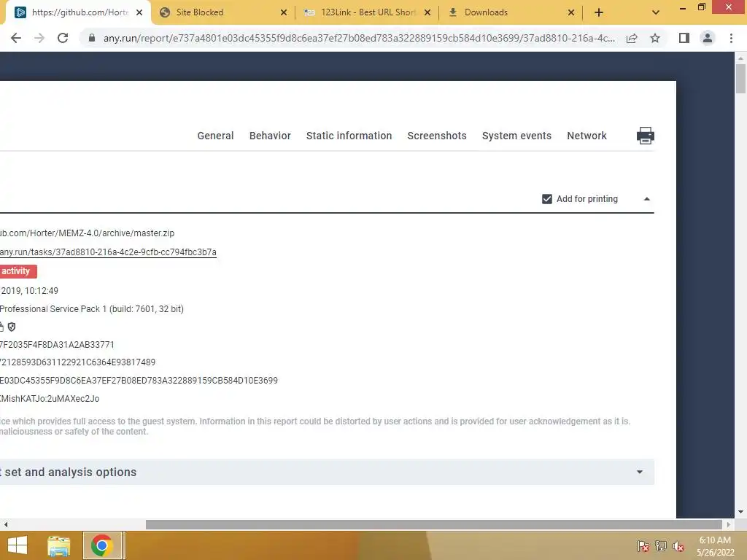The height and width of the screenshot is (560, 747).
Task: Switch to the 123Link URL Shortener tab
Action: pos(367,12)
